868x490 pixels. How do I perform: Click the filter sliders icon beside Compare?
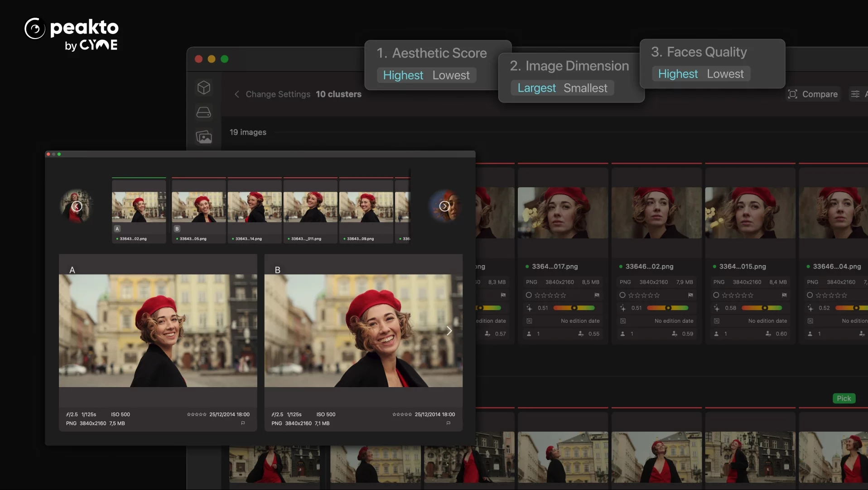855,94
